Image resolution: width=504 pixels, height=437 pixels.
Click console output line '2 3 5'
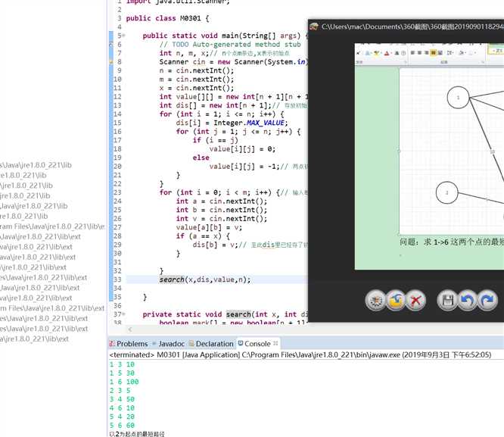click(x=120, y=390)
